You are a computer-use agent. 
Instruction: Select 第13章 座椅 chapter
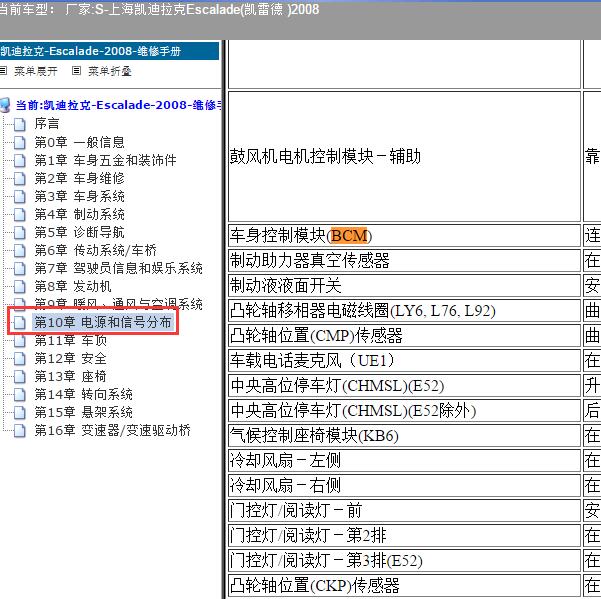point(71,376)
